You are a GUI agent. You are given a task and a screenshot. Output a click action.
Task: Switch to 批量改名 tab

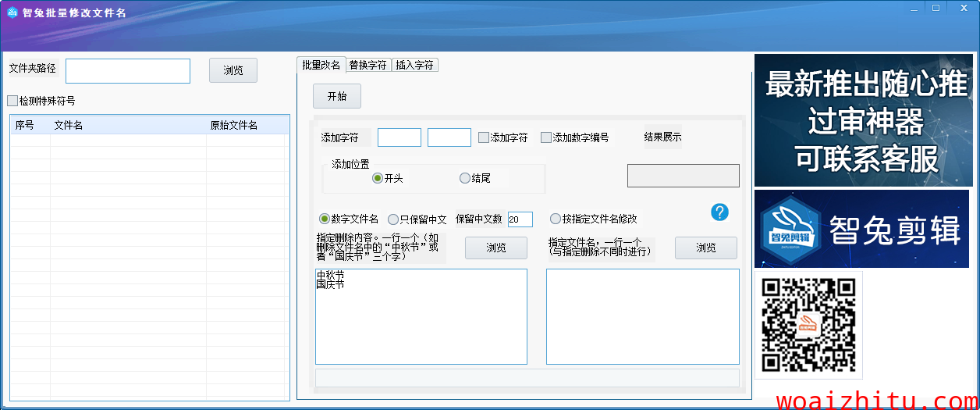point(321,65)
